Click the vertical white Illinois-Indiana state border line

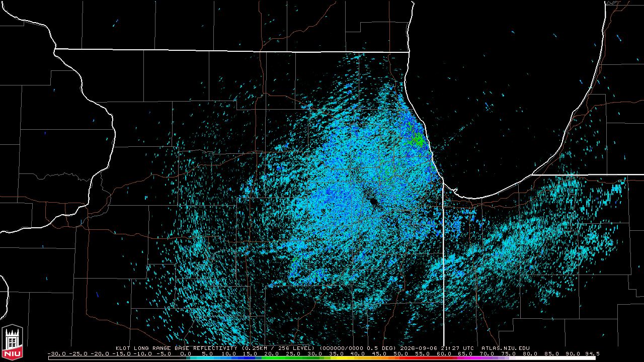point(443,261)
